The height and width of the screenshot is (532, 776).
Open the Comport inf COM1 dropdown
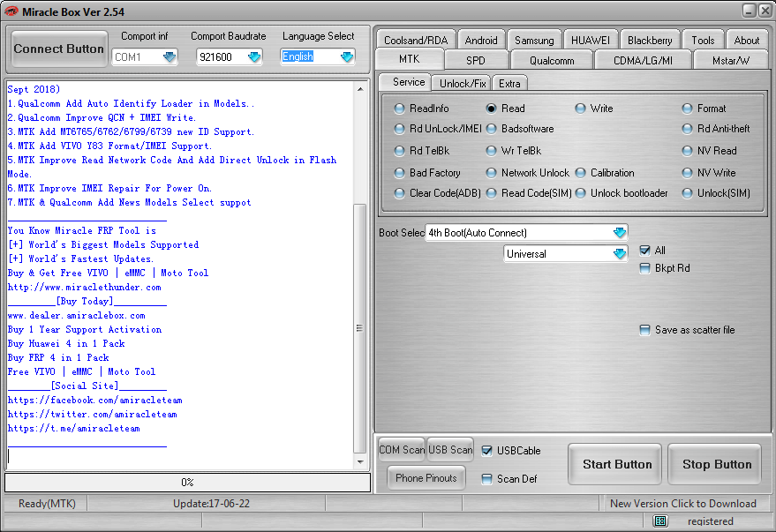click(170, 56)
